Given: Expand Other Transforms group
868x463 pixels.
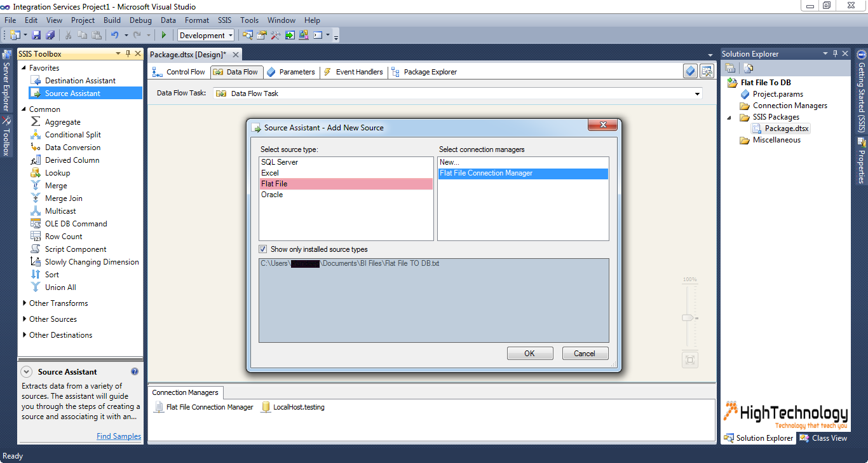Looking at the screenshot, I should [24, 303].
